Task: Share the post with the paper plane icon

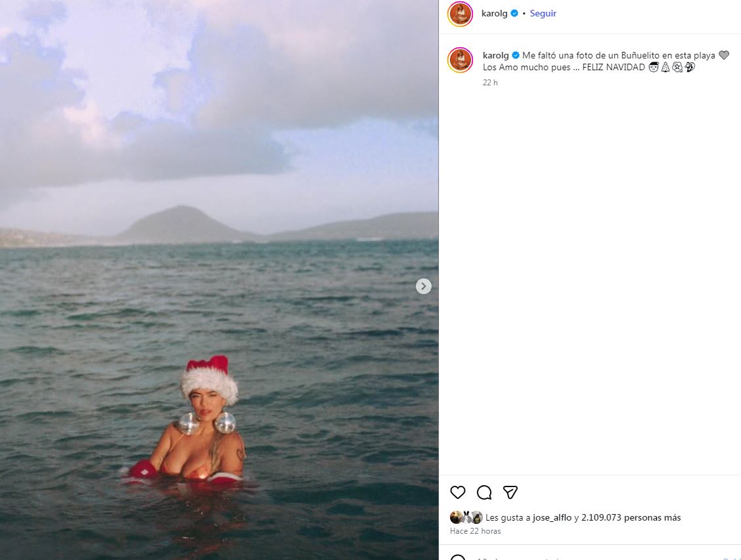Action: pos(510,492)
